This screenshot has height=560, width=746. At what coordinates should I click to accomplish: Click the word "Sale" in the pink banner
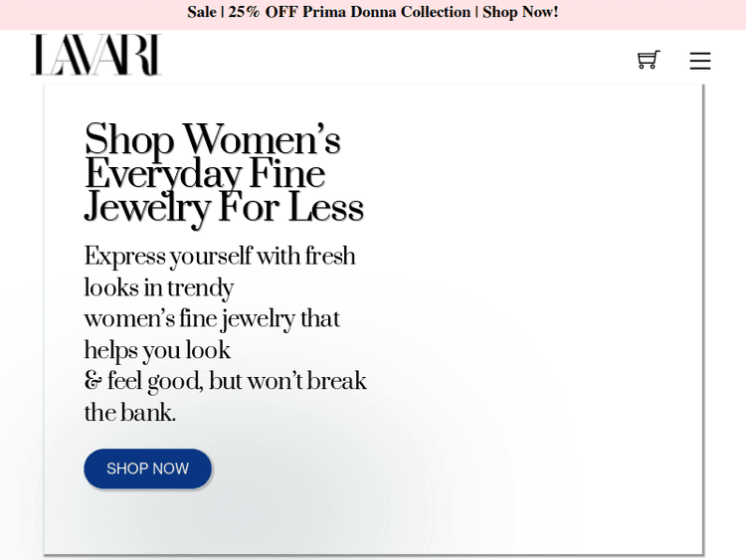[201, 13]
